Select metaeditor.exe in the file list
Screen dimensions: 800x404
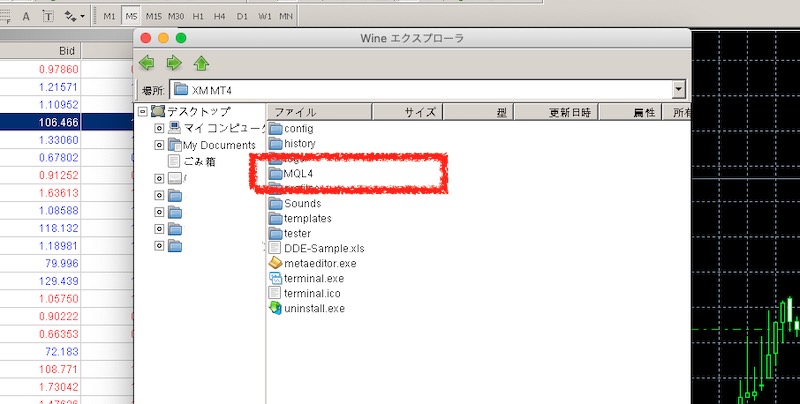click(313, 263)
